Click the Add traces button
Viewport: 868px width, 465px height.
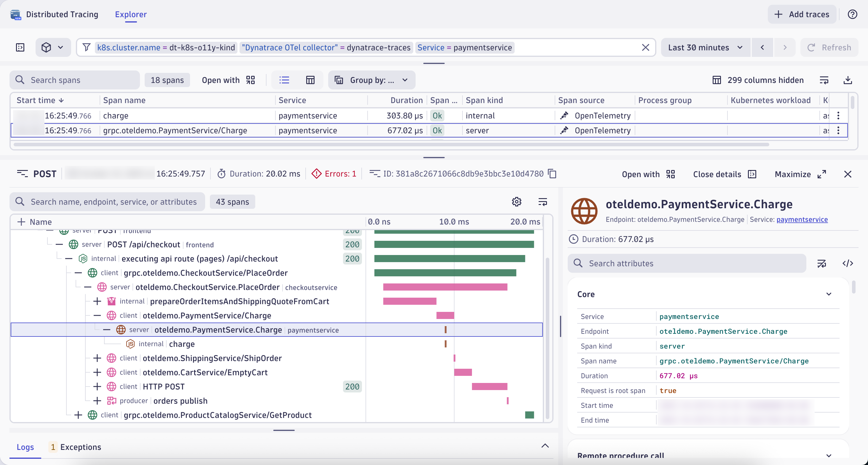802,14
